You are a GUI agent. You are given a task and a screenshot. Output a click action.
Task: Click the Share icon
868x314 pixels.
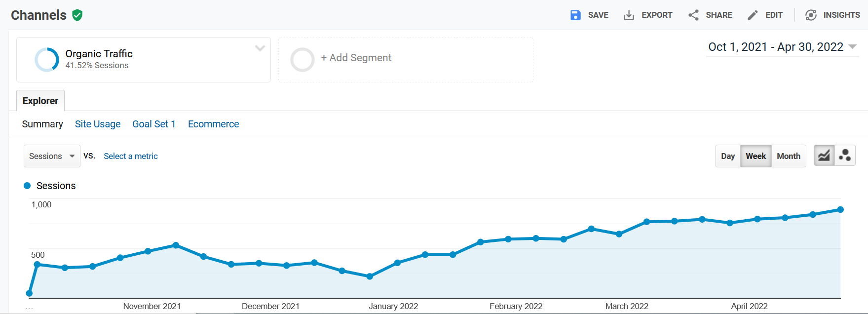693,15
